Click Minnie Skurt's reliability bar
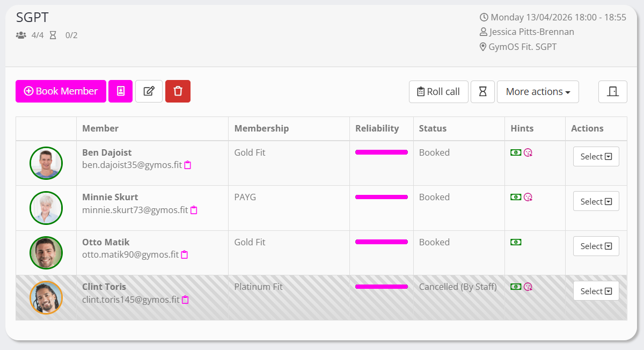Image resolution: width=644 pixels, height=350 pixels. [381, 197]
